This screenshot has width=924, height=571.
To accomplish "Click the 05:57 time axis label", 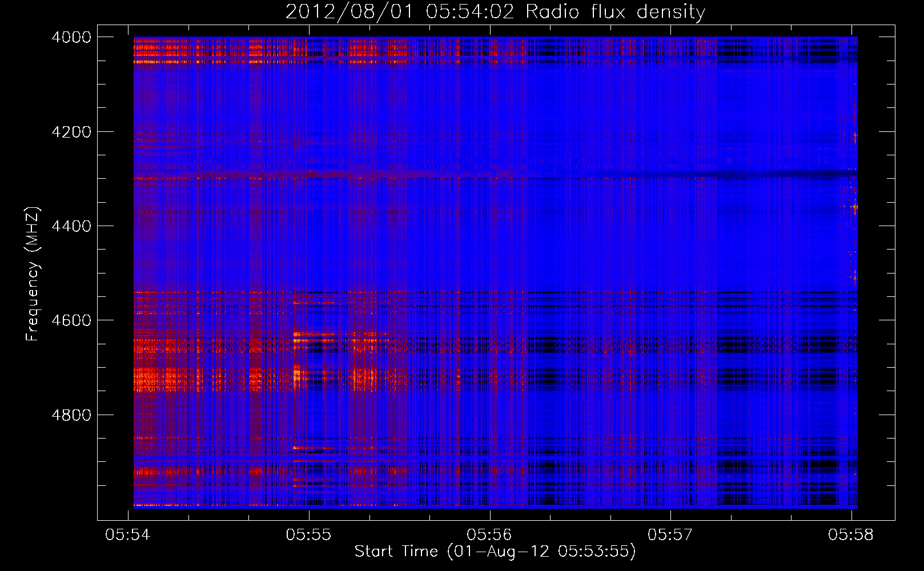I will (x=670, y=534).
